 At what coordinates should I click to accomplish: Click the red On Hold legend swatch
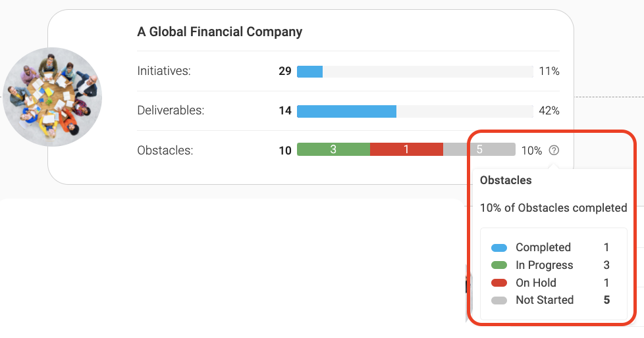coord(499,283)
